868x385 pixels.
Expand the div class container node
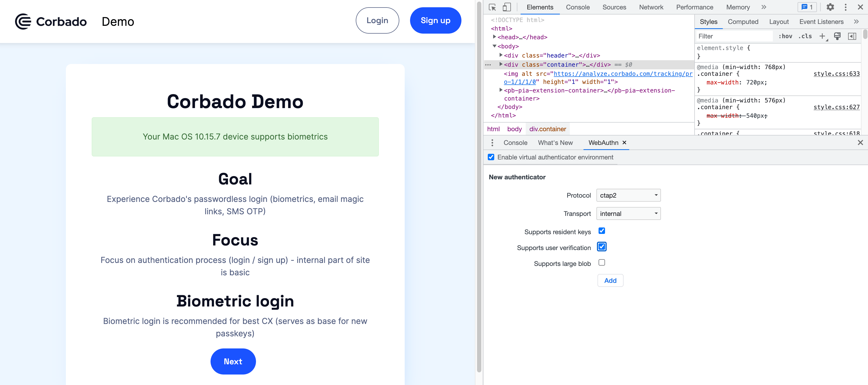coord(501,64)
